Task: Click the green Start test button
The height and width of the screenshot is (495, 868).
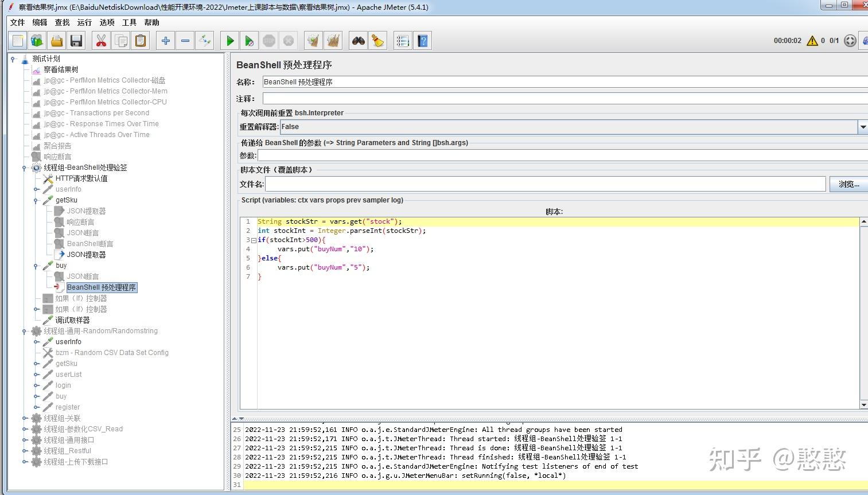Action: coord(230,41)
